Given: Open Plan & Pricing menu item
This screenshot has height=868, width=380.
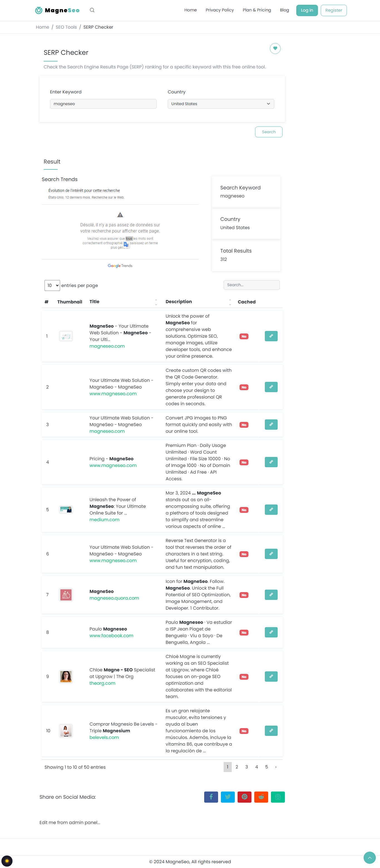Looking at the screenshot, I should point(256,10).
